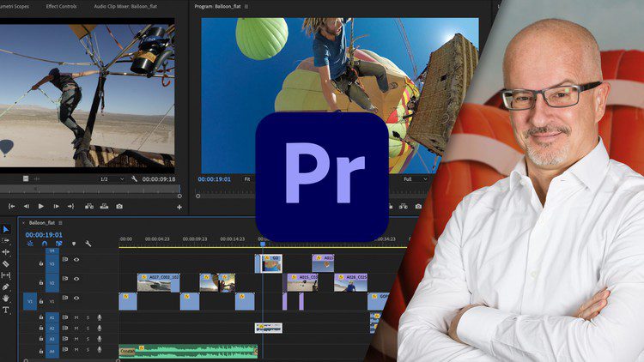Click Insert button in Source monitor

(89, 207)
